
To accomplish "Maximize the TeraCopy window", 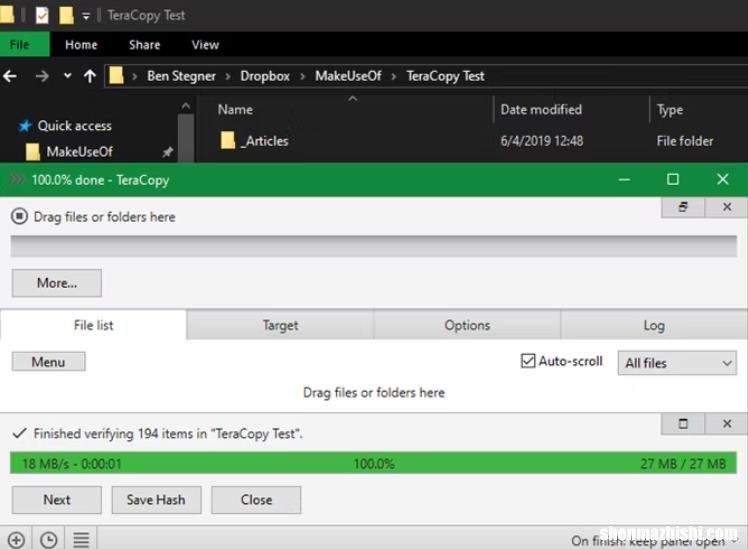I will point(673,179).
